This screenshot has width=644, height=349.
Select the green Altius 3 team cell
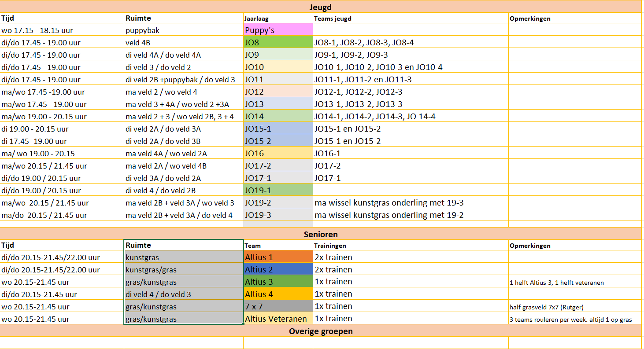click(278, 282)
